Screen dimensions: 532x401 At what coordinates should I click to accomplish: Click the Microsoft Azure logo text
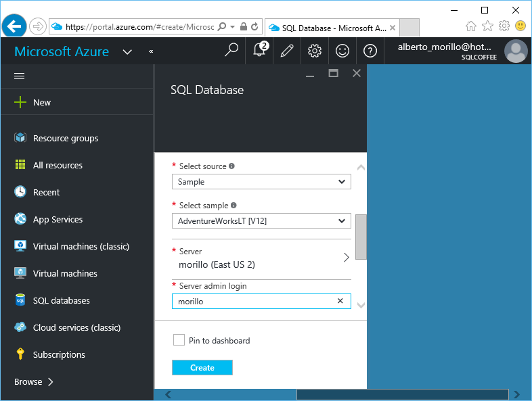[x=62, y=51]
